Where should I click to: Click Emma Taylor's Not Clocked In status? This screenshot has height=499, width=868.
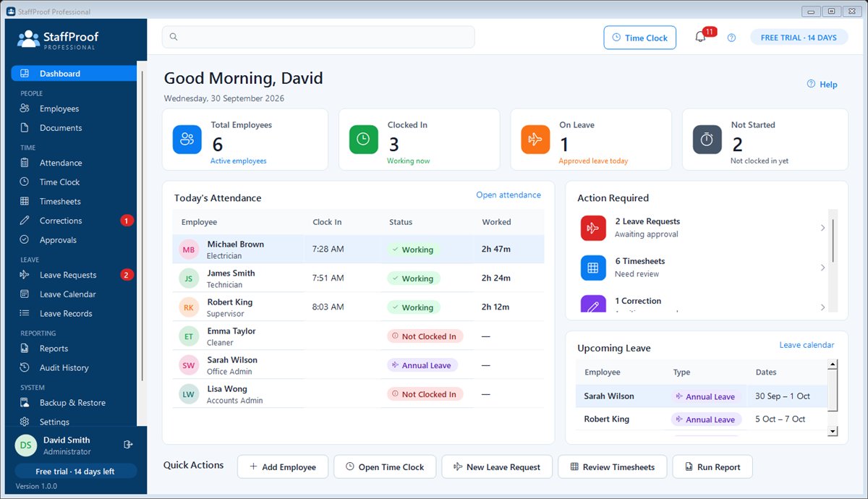[x=425, y=336]
